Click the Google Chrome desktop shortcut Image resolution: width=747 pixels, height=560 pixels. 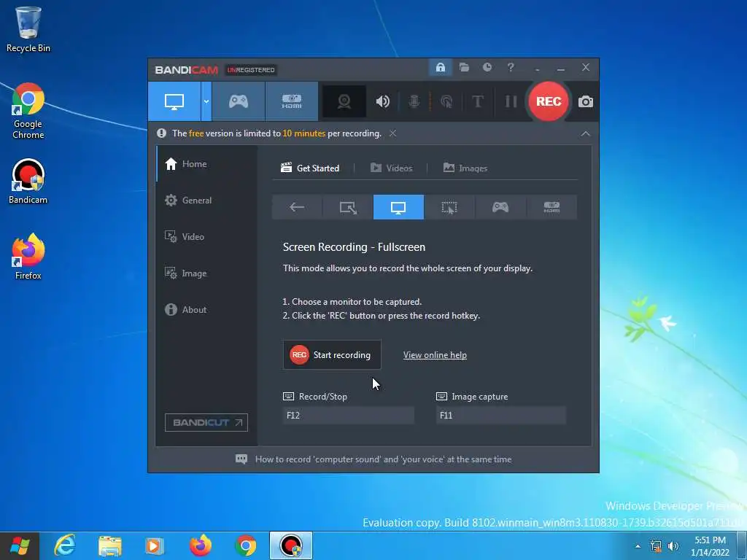coord(28,111)
